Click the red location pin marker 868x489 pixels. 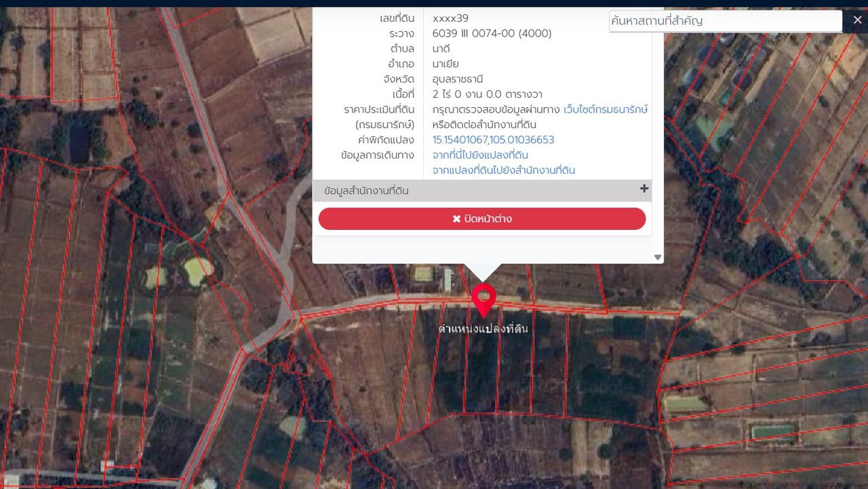coord(484,298)
